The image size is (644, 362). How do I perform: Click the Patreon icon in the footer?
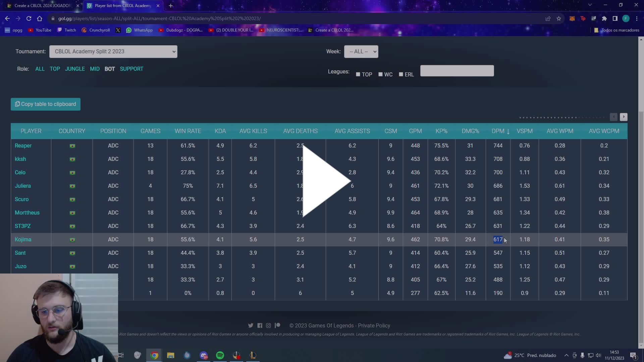click(277, 325)
